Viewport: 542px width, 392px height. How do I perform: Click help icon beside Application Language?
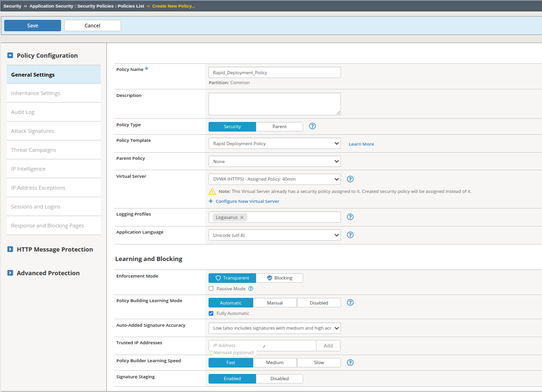[x=350, y=235]
